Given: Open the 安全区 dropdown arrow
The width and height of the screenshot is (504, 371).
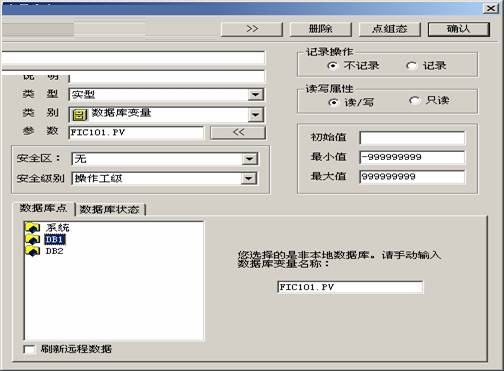Looking at the screenshot, I should click(249, 159).
